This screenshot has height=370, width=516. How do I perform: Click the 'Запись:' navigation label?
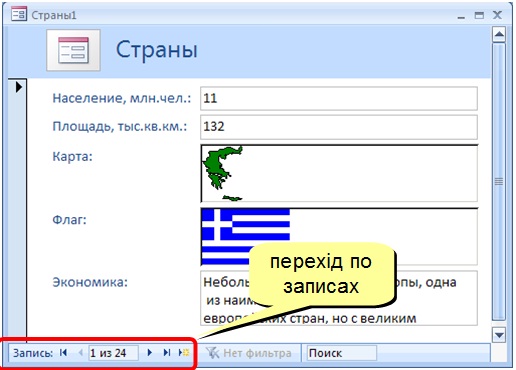[33, 353]
